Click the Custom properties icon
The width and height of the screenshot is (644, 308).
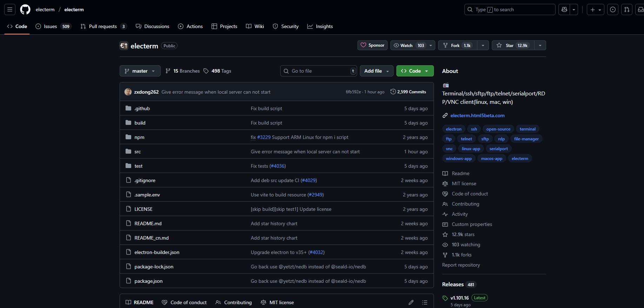coord(445,224)
